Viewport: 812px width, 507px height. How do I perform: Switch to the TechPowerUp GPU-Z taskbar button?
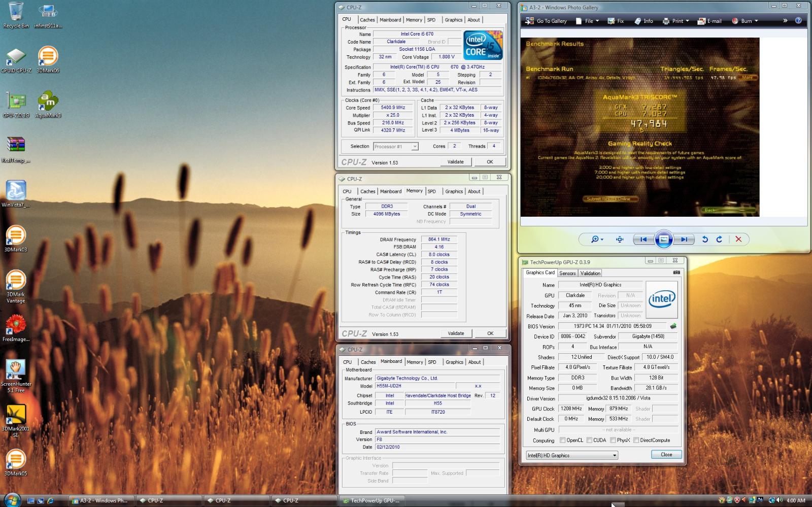pyautogui.click(x=371, y=500)
